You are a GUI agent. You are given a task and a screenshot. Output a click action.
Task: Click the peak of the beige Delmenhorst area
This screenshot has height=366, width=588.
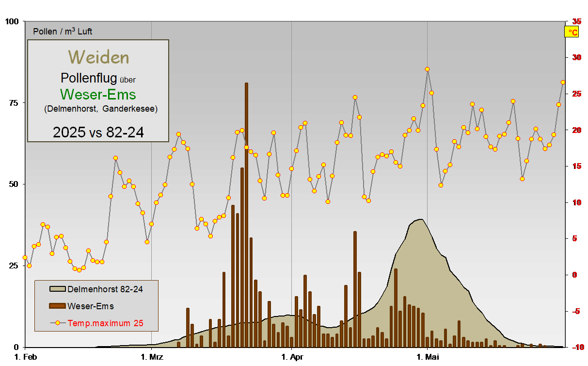point(420,220)
